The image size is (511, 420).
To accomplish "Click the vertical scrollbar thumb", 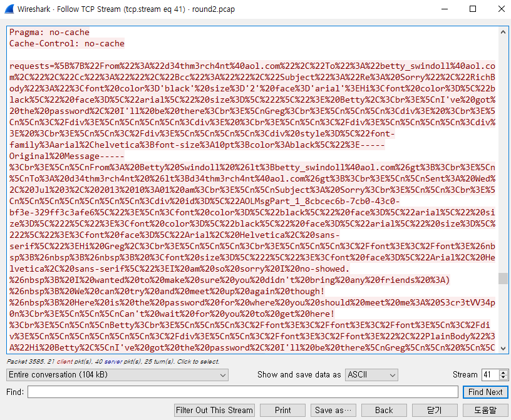I will pos(503,279).
